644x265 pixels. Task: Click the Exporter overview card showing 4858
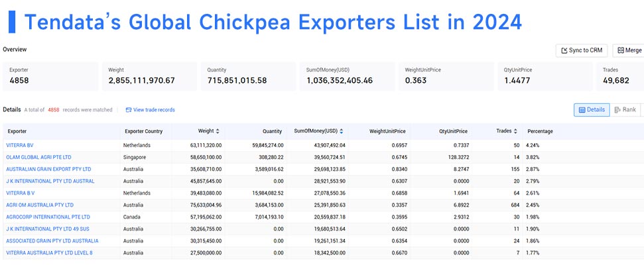coord(50,76)
